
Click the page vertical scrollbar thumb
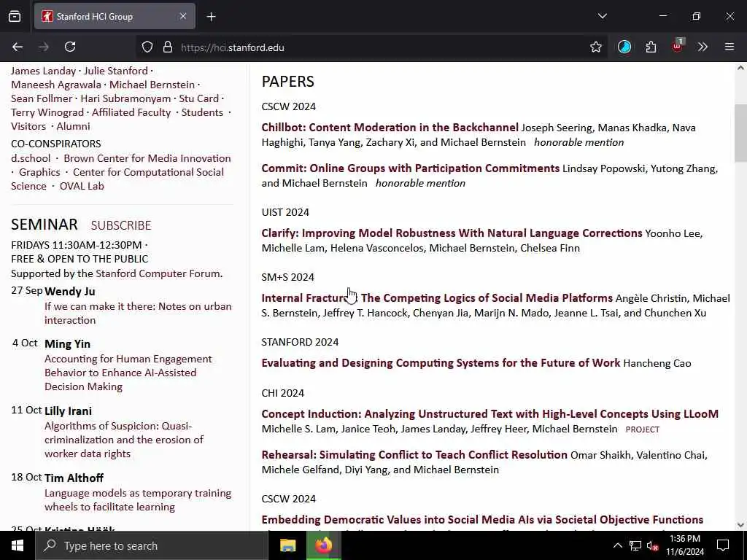[x=740, y=133]
